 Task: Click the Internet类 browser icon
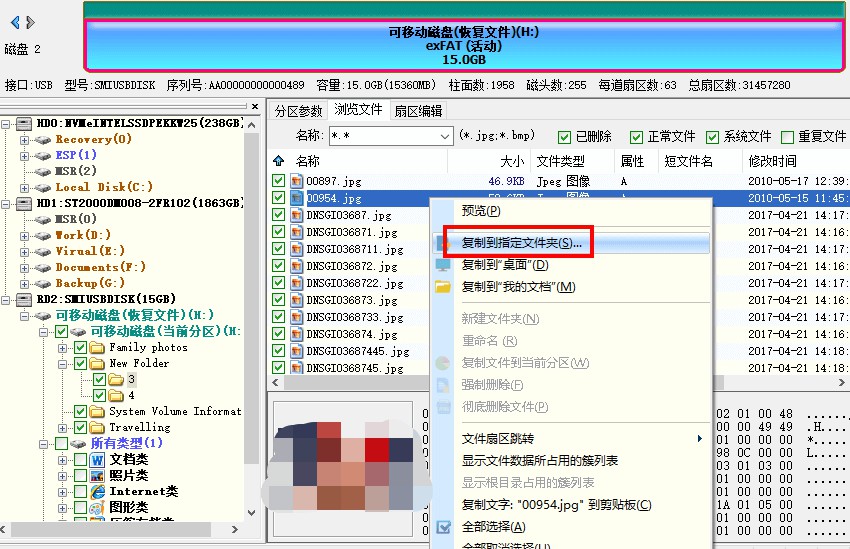tap(98, 492)
